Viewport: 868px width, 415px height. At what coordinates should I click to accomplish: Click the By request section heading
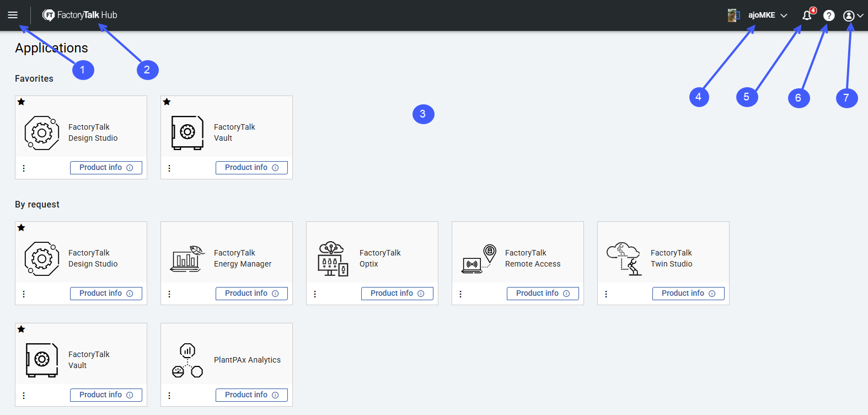37,204
